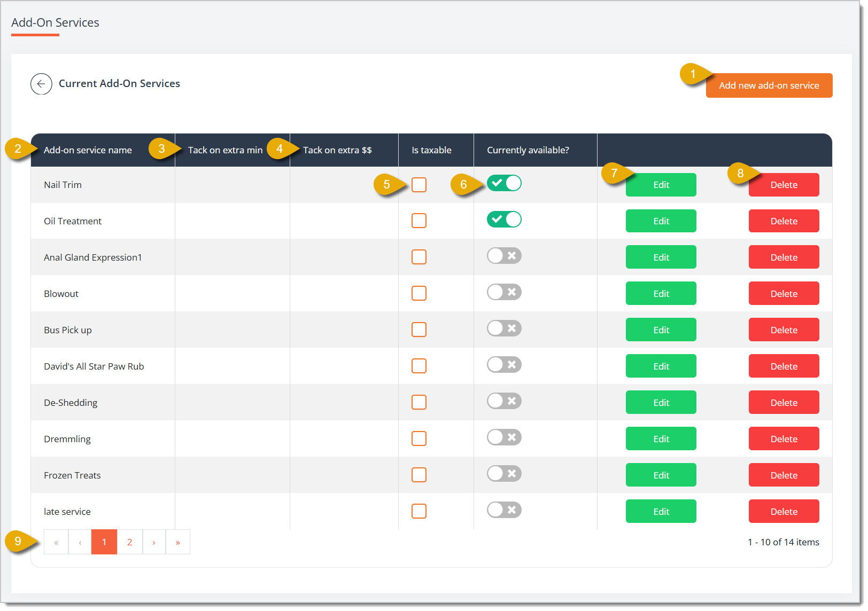The image size is (868, 611).
Task: Enable availability toggle for De-Shedding
Action: (x=504, y=401)
